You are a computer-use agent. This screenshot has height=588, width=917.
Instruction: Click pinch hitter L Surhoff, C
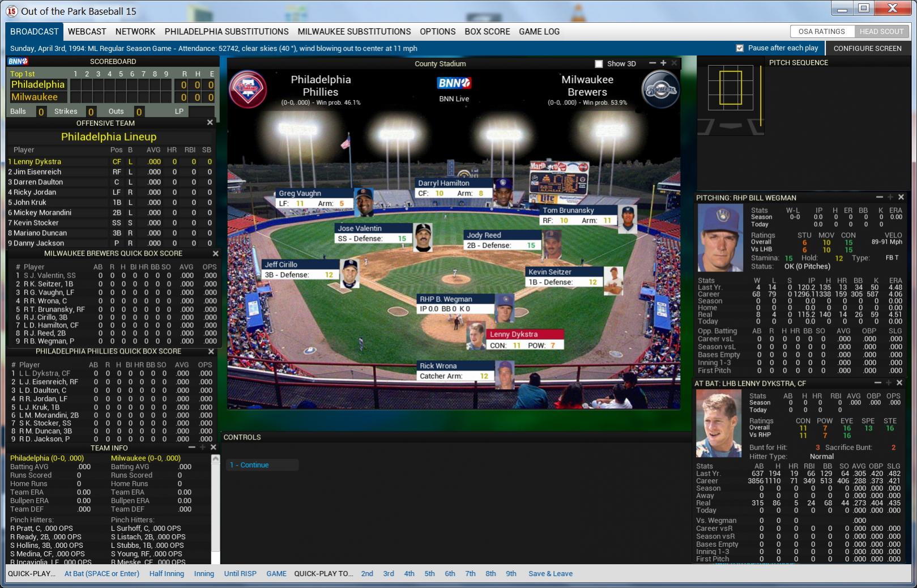[146, 528]
